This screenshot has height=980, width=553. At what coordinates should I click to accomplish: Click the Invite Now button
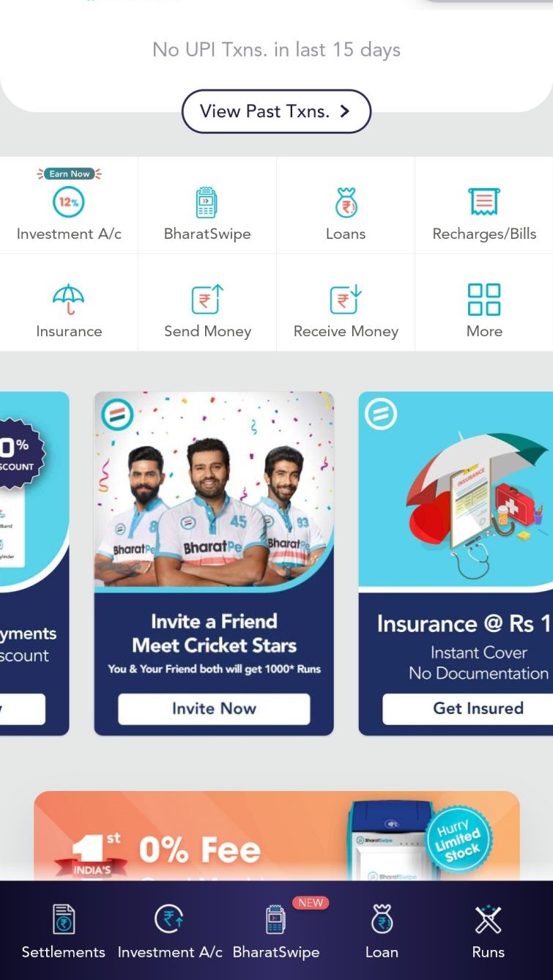(214, 708)
